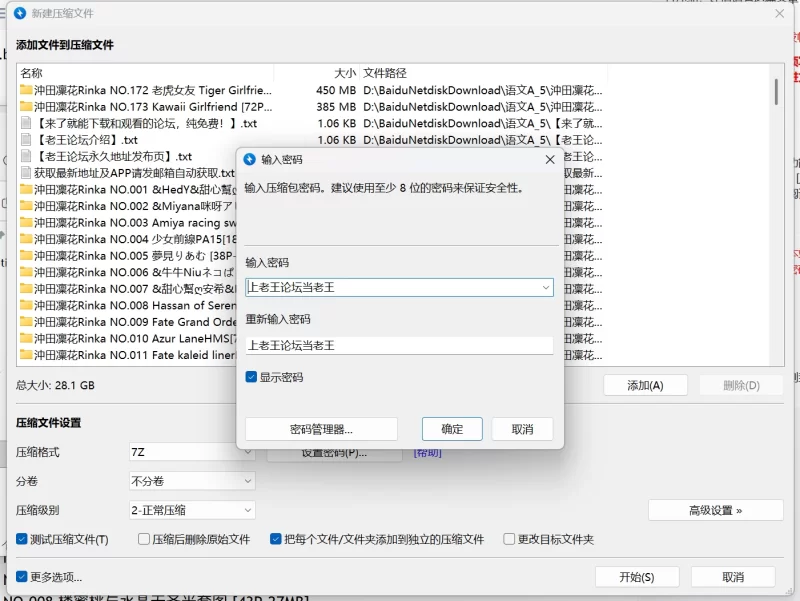Screen dimensions: 800x601
Task: Select the 450 MB size cell
Action: pyautogui.click(x=336, y=90)
